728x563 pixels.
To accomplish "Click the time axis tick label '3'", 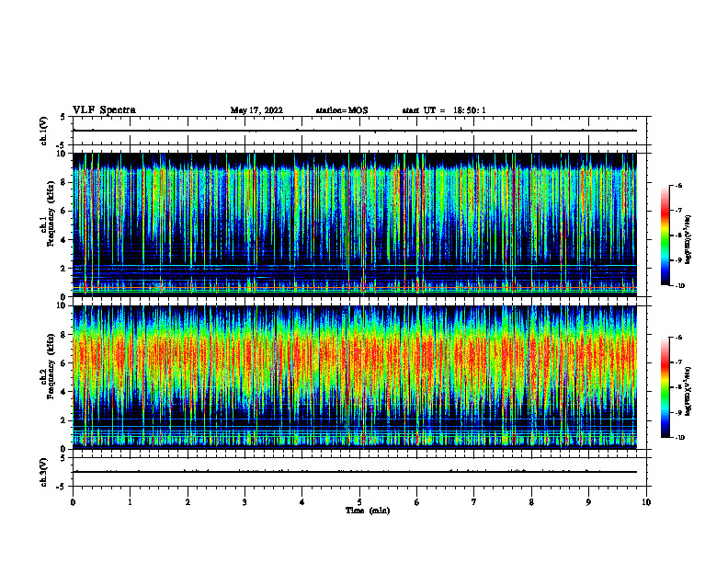I will pyautogui.click(x=245, y=502).
